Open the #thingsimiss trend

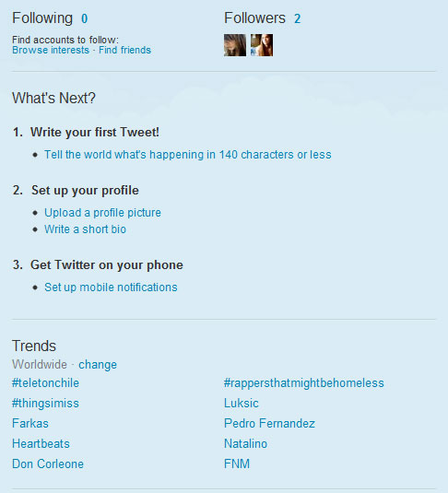click(x=45, y=403)
